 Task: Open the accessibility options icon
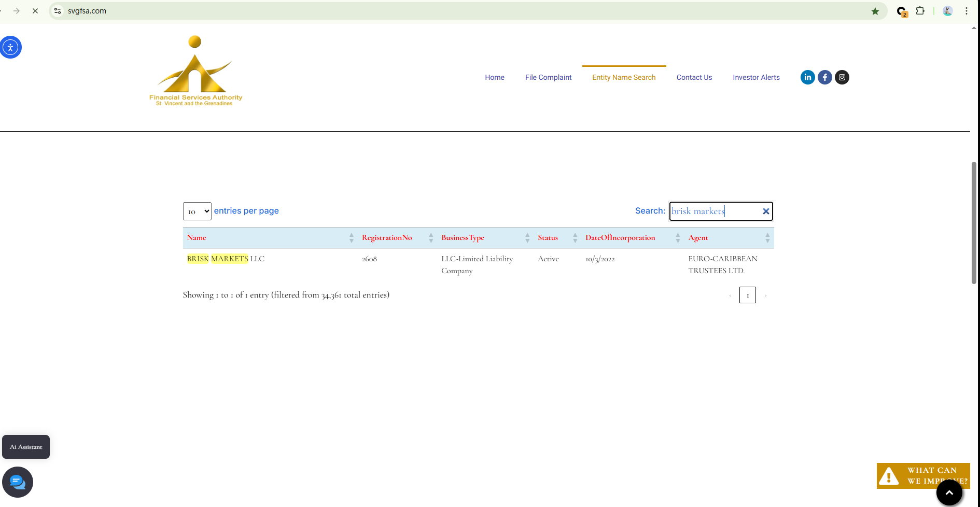pyautogui.click(x=10, y=47)
